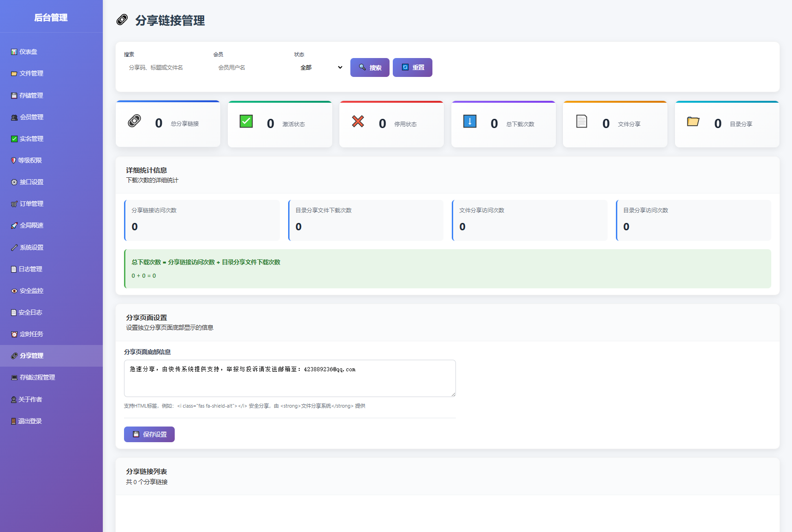
Task: Open 等级权限 from the sidebar menu
Action: [x=14, y=160]
